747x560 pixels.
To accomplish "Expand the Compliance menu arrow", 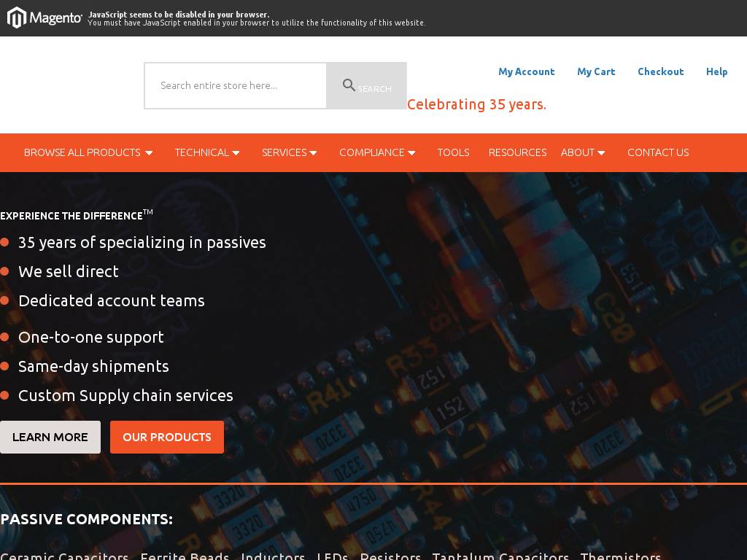I will point(411,153).
